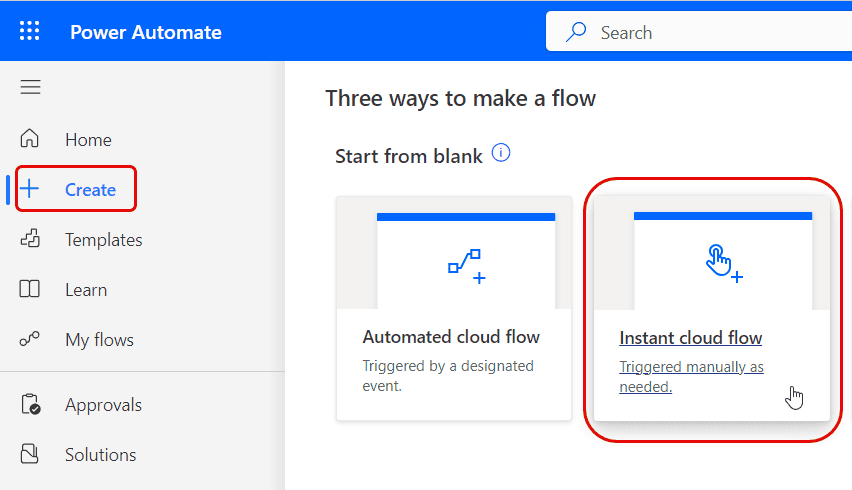Click the Solutions icon in sidebar
This screenshot has width=852, height=490.
point(29,454)
